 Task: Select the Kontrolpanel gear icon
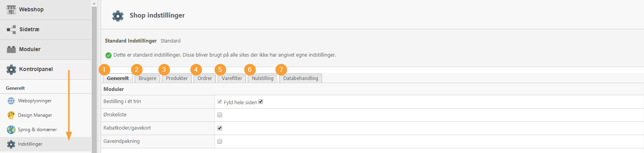pyautogui.click(x=11, y=69)
